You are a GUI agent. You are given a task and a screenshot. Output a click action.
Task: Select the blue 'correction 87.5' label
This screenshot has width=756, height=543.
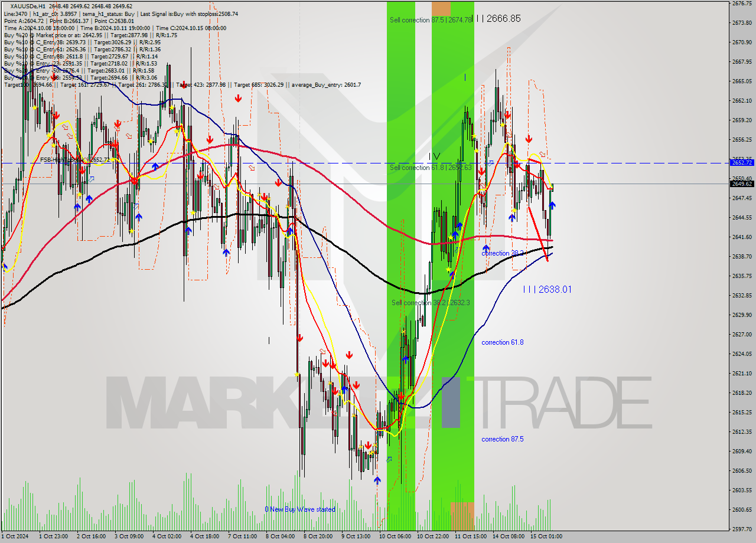pos(503,439)
